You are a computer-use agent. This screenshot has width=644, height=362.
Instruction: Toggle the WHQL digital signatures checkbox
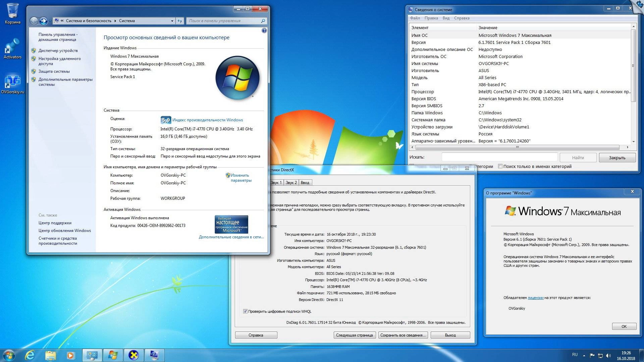click(x=245, y=311)
